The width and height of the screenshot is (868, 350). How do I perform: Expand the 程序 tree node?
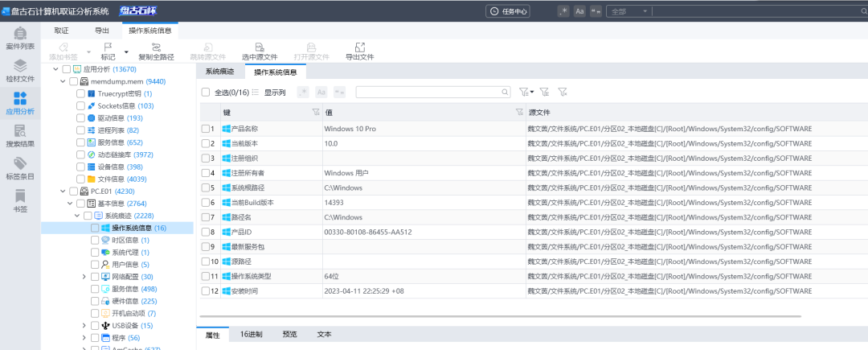[84, 337]
